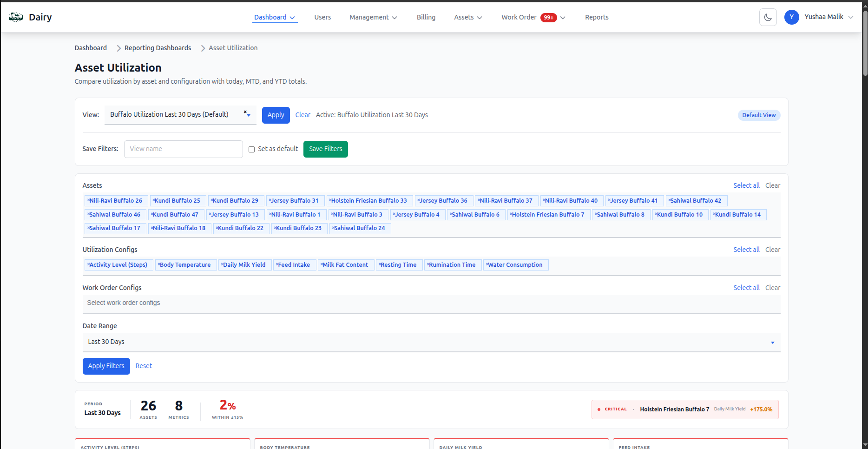This screenshot has width=868, height=449.
Task: Expand the Assets nav menu
Action: click(x=468, y=17)
